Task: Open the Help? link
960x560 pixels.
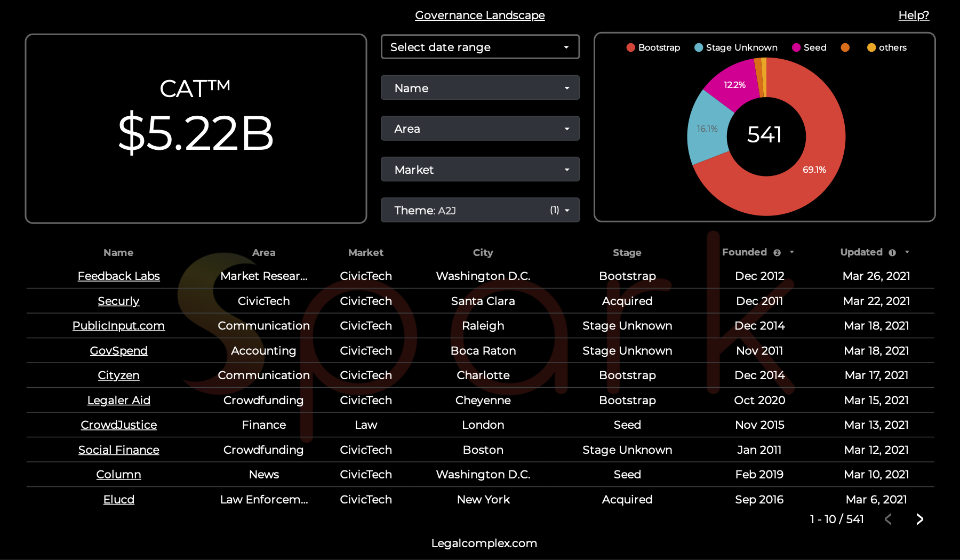Action: point(914,15)
